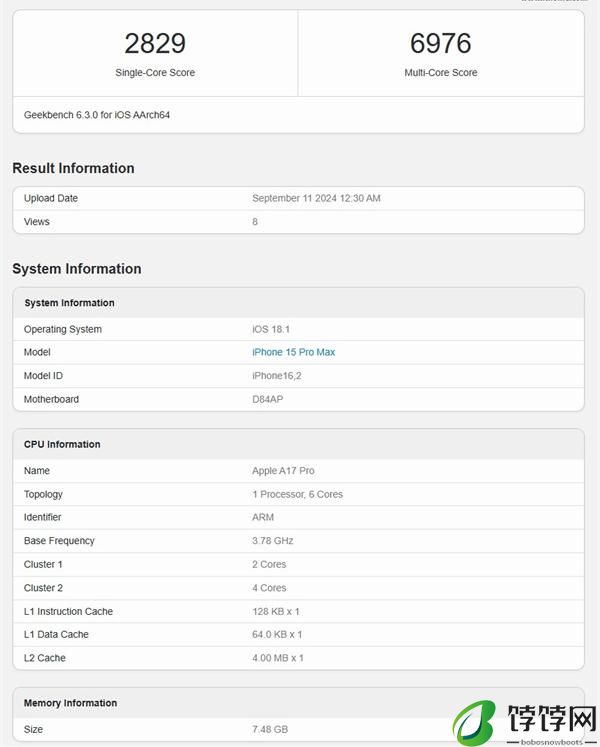Select the 4.00 MB x 1 value
Image resolution: width=600 pixels, height=747 pixels.
[278, 658]
